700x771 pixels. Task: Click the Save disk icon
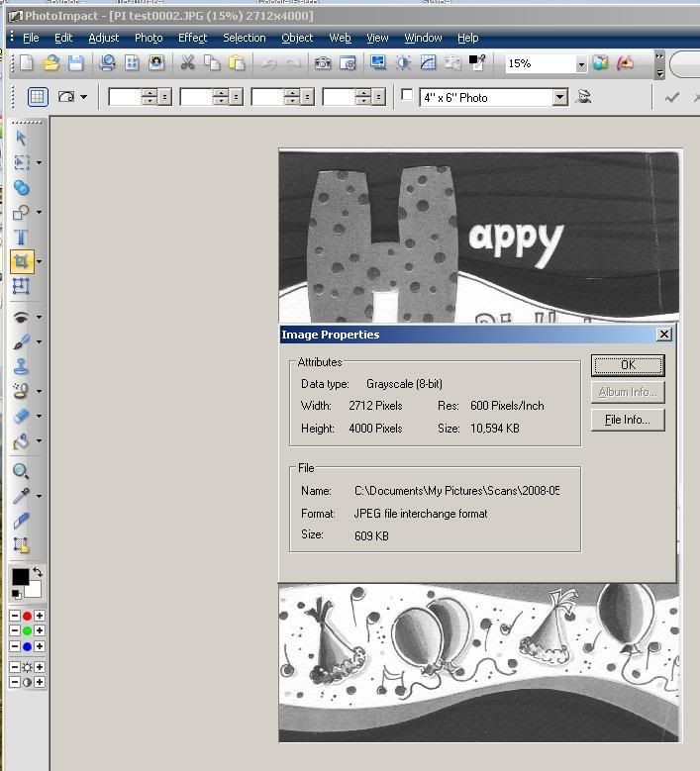tap(75, 63)
